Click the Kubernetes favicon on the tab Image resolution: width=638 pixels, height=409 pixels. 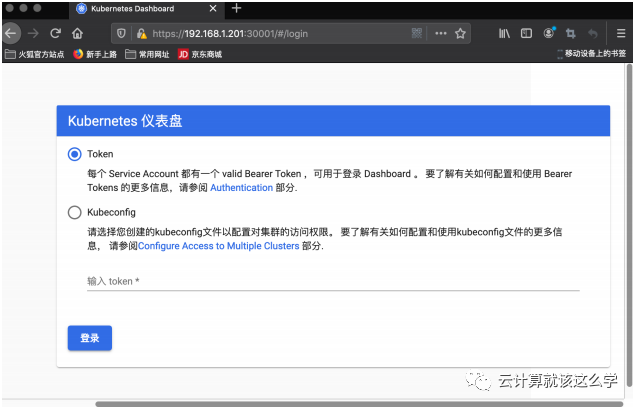(x=81, y=9)
